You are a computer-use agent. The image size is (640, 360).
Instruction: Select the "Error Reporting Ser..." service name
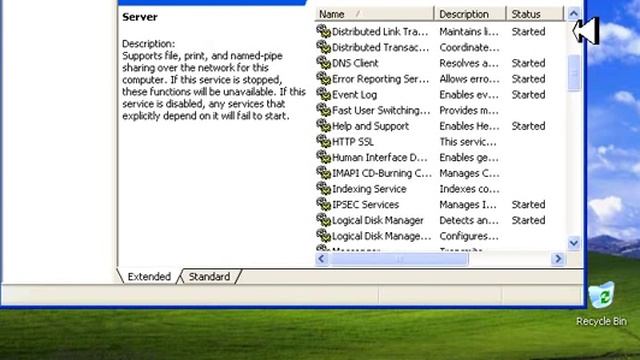(380, 79)
